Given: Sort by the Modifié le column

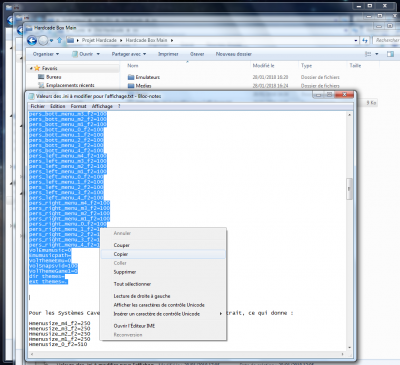Looking at the screenshot, I should tap(263, 66).
